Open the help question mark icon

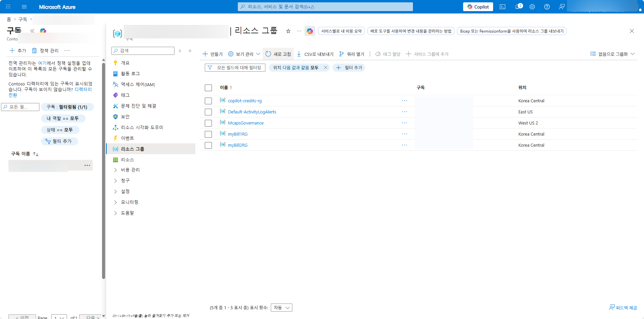tap(547, 7)
